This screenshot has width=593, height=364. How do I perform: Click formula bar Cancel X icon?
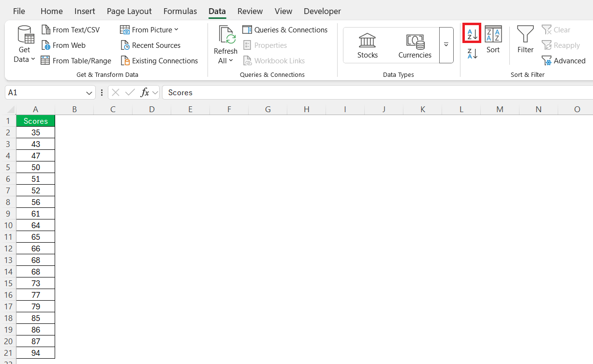point(116,92)
